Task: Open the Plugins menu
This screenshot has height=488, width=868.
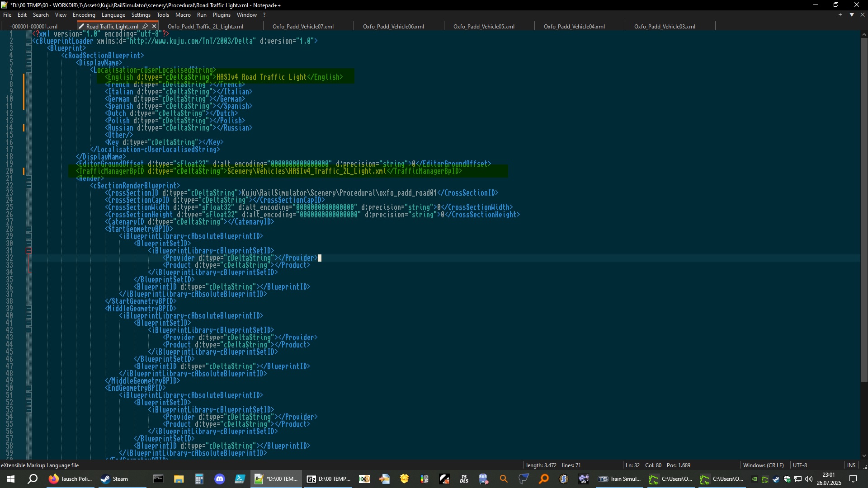Action: coord(222,15)
